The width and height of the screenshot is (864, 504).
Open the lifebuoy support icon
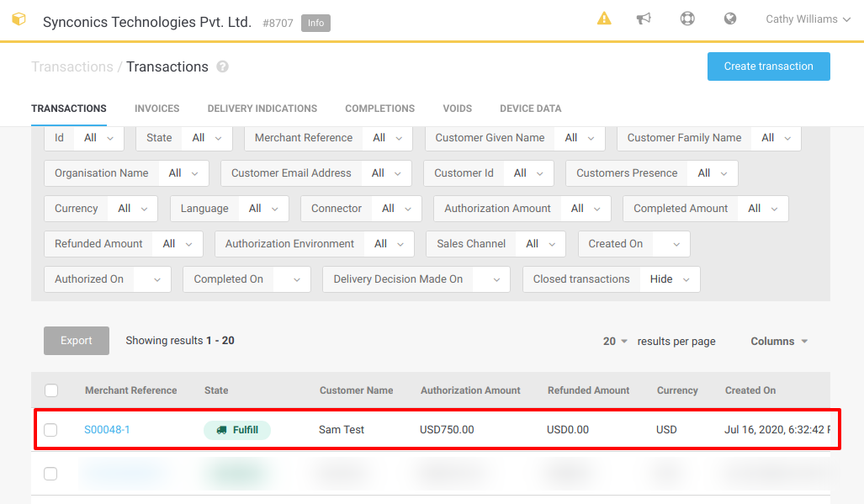click(687, 19)
